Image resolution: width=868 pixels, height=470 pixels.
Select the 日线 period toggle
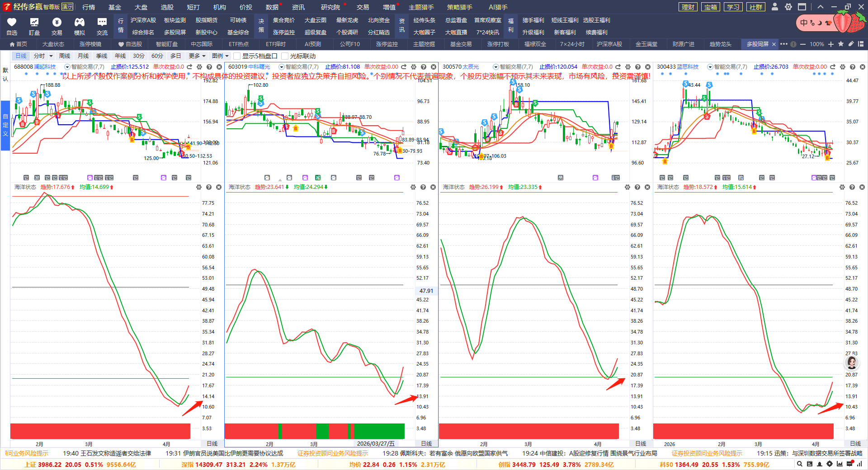(21, 56)
